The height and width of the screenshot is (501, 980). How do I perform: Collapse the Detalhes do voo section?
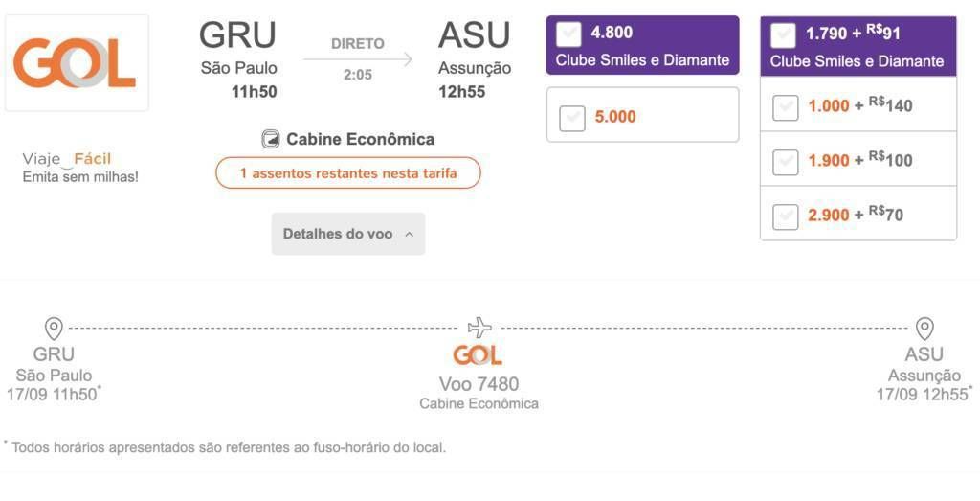pyautogui.click(x=348, y=234)
